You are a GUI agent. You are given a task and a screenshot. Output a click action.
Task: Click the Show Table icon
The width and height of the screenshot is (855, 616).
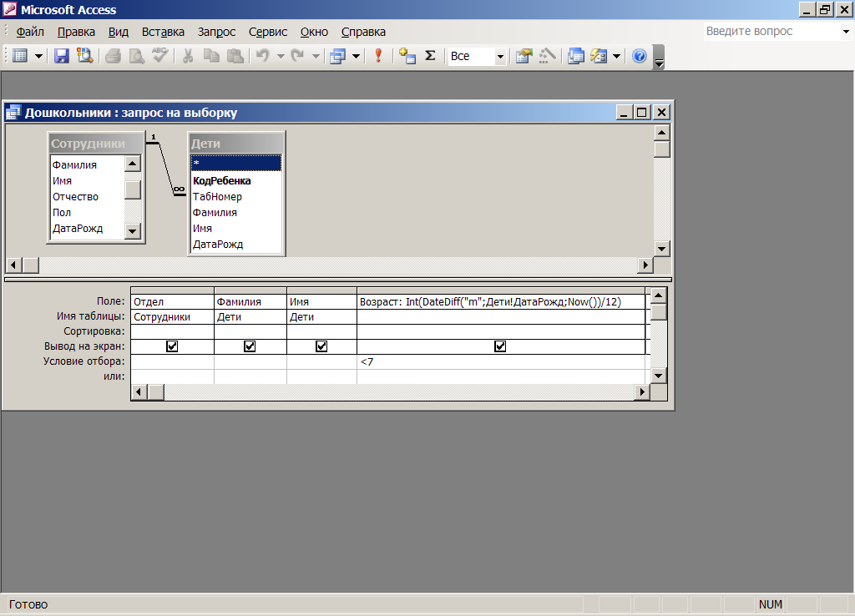click(x=407, y=56)
